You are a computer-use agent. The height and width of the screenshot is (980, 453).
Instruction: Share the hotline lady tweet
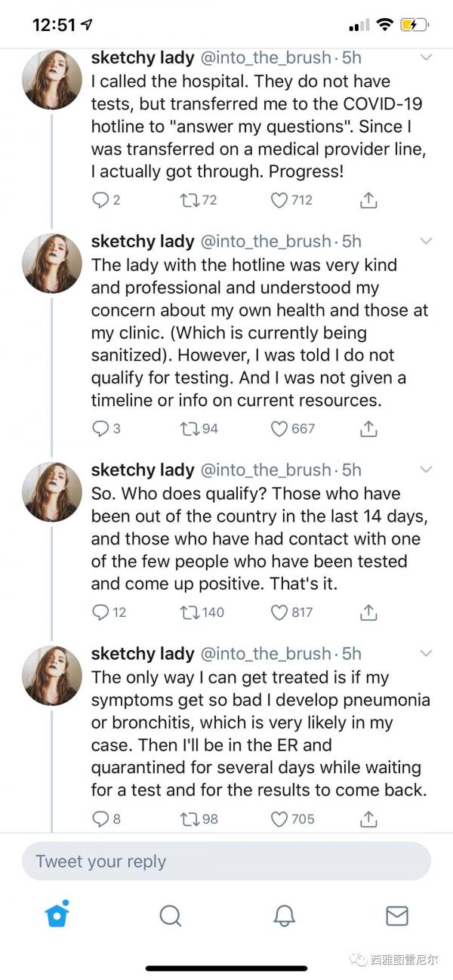point(368,429)
